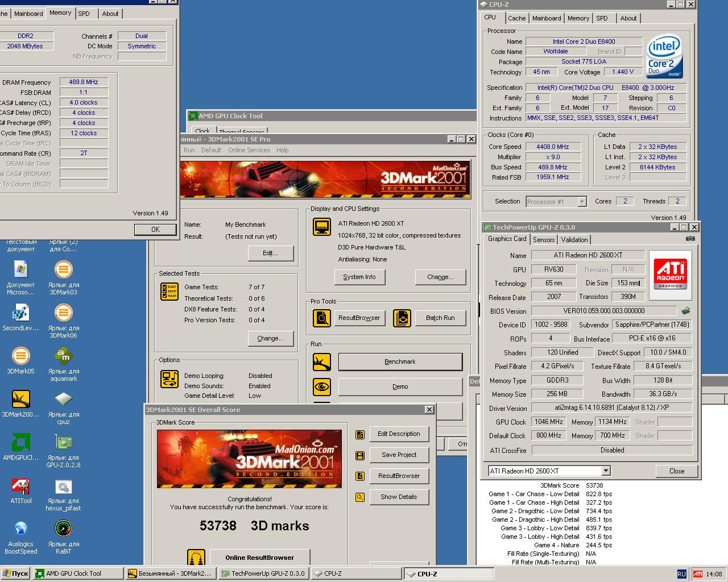Screen dimensions: 728x582
Task: Open the Help menu in 3DMark2001
Action: point(283,150)
